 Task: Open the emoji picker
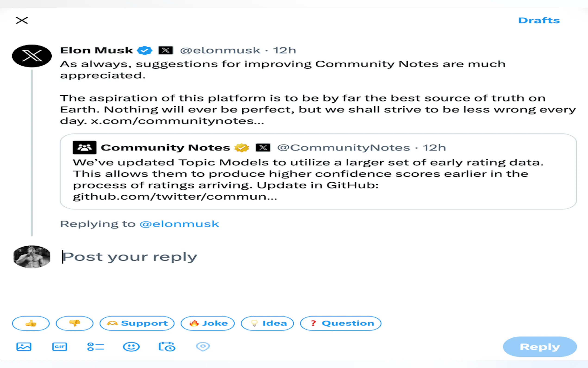pyautogui.click(x=131, y=347)
